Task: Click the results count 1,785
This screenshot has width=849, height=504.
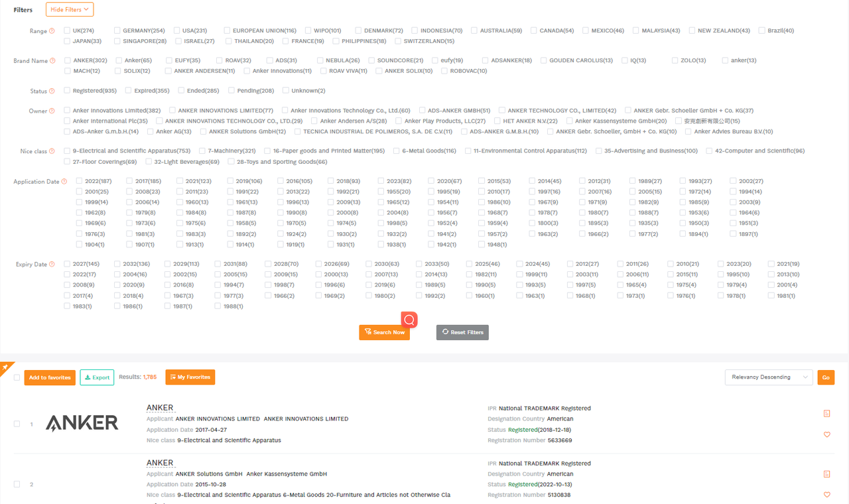Action: click(150, 377)
